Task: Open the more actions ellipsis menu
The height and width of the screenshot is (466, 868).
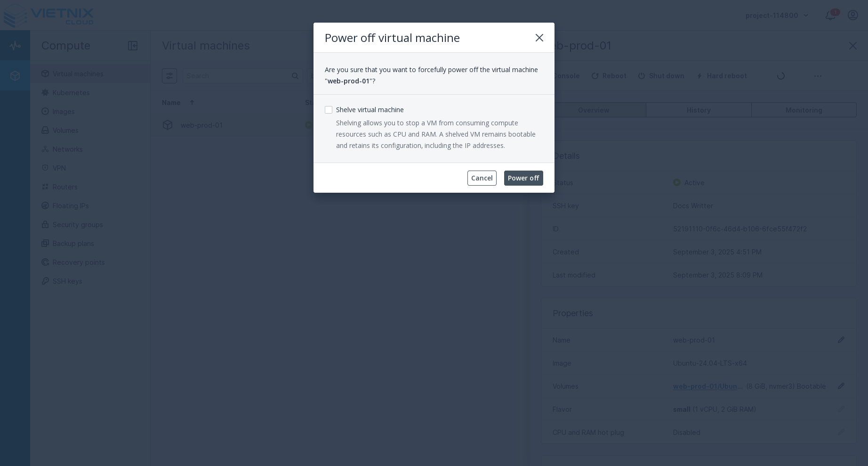Action: tap(818, 76)
